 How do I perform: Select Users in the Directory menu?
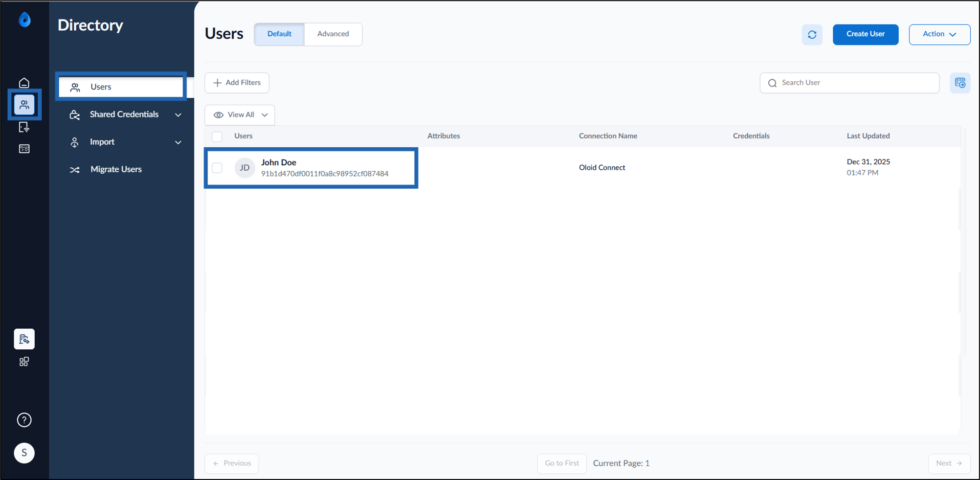click(121, 87)
